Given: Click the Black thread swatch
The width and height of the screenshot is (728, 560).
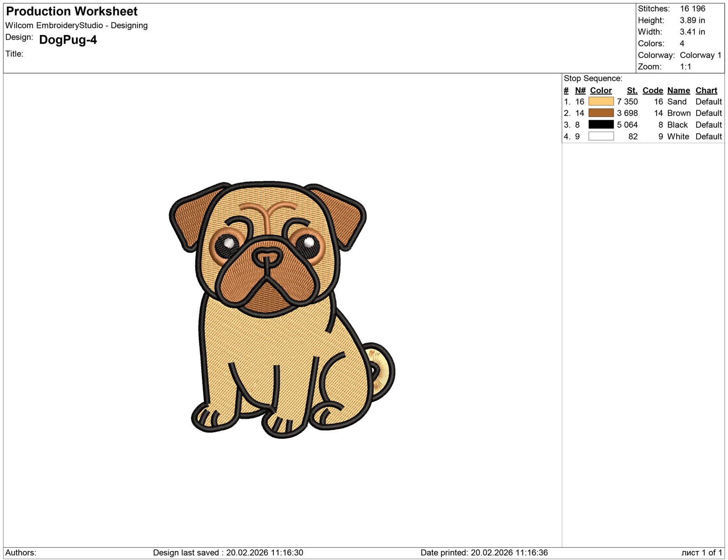Looking at the screenshot, I should [601, 124].
